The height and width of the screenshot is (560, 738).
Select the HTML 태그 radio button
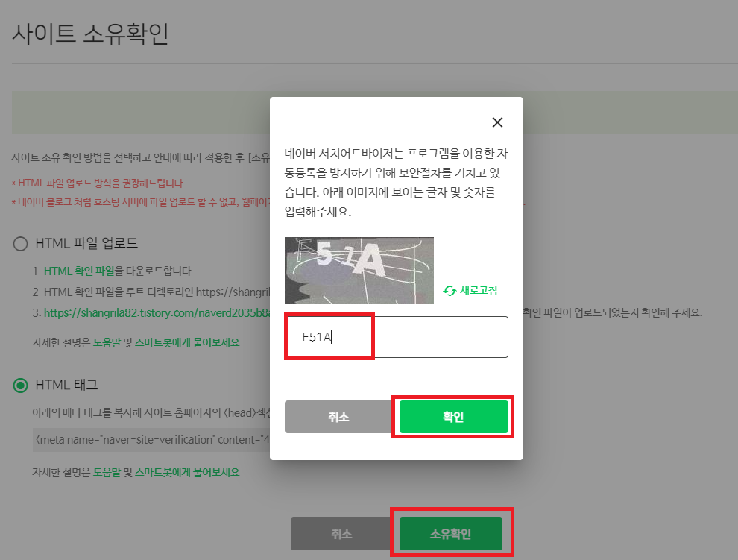pos(20,386)
